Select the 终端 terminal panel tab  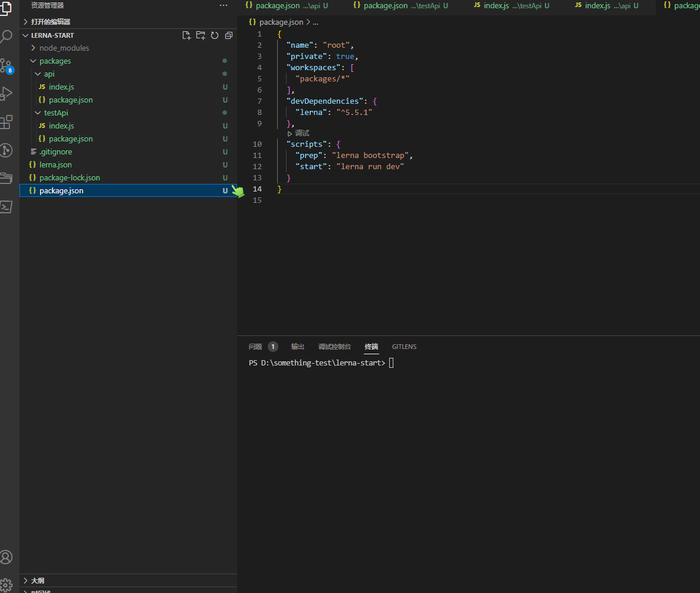pyautogui.click(x=372, y=347)
